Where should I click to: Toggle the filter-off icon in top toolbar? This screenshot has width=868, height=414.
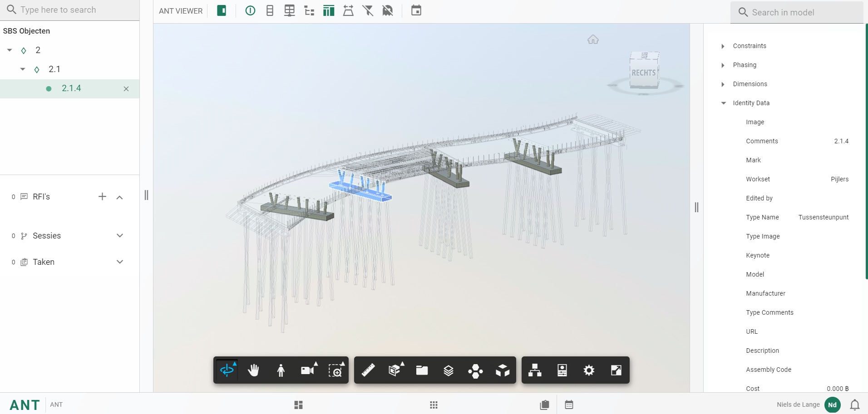coord(368,11)
